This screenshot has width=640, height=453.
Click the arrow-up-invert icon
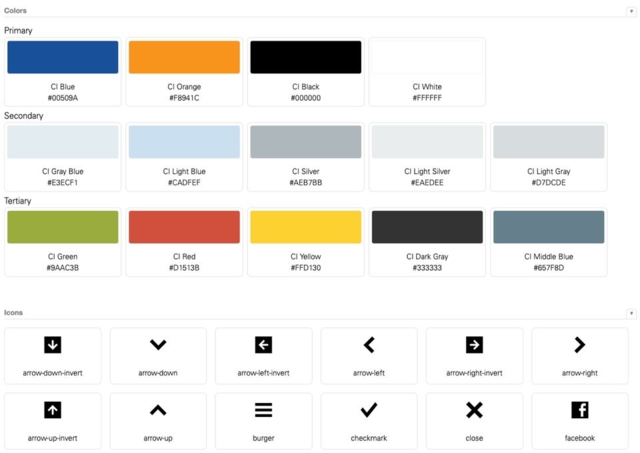pyautogui.click(x=53, y=410)
